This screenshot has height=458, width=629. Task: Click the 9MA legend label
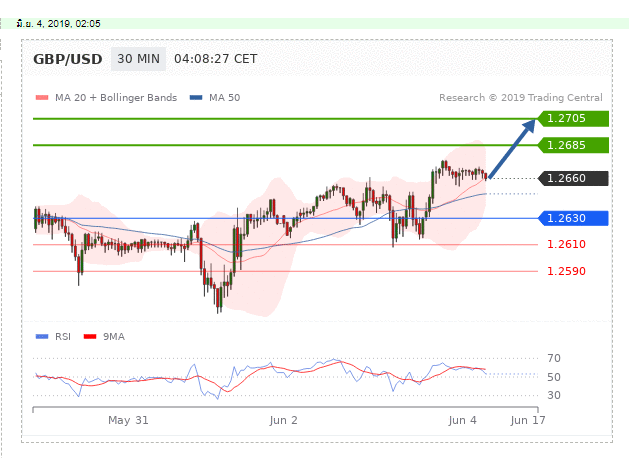point(114,336)
